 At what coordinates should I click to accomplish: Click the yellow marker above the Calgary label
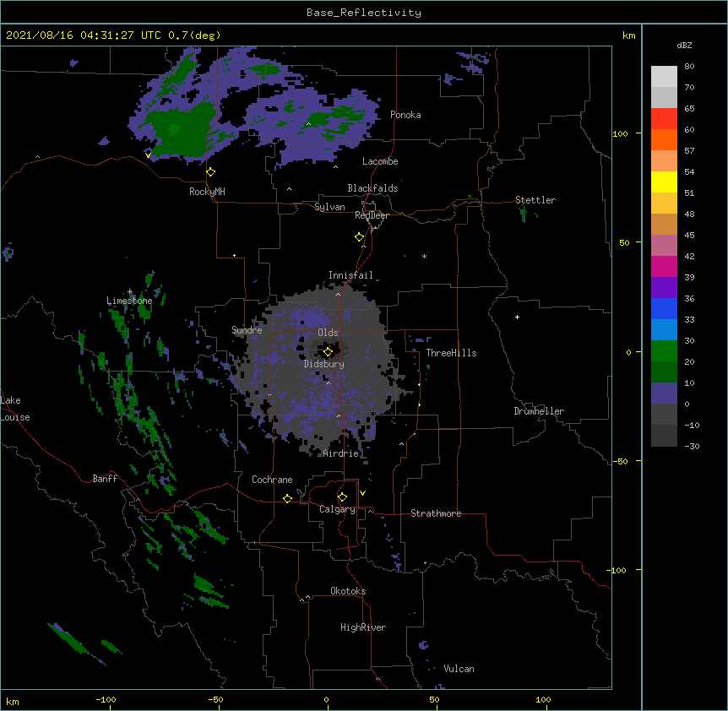[x=342, y=497]
